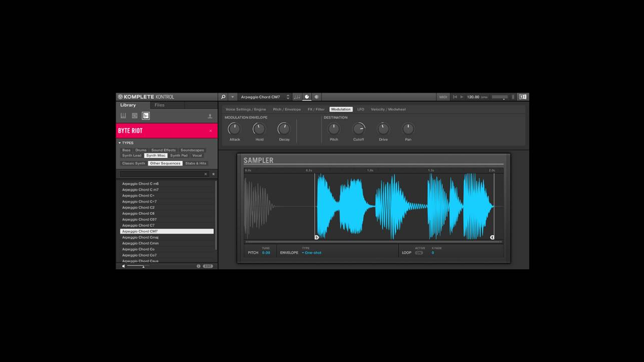Close the BYTE RIOT banner
Image resolution: width=644 pixels, height=362 pixels.
coord(211,131)
